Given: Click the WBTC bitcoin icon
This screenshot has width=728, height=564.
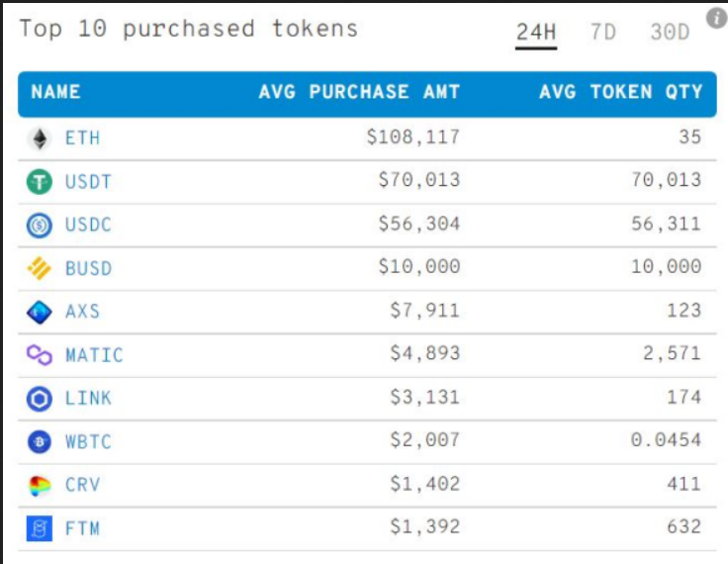Looking at the screenshot, I should [40, 442].
